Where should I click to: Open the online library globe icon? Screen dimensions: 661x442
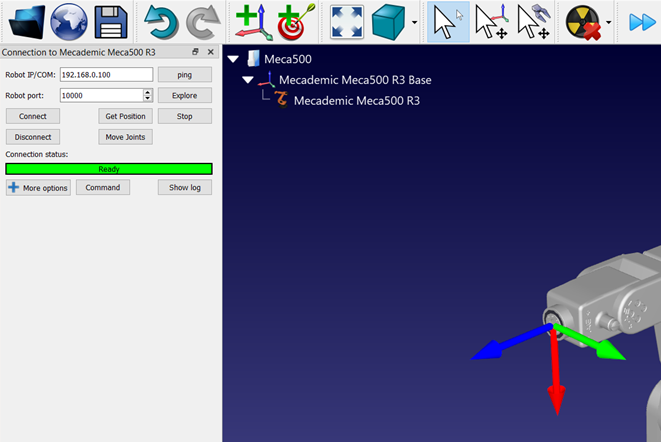coord(68,21)
